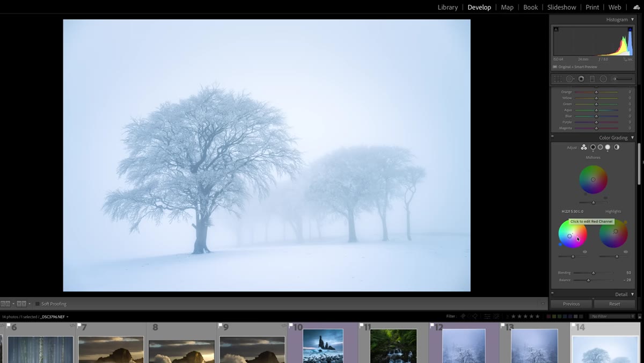Image resolution: width=644 pixels, height=363 pixels.
Task: Click the Blue slider handle
Action: click(x=596, y=116)
